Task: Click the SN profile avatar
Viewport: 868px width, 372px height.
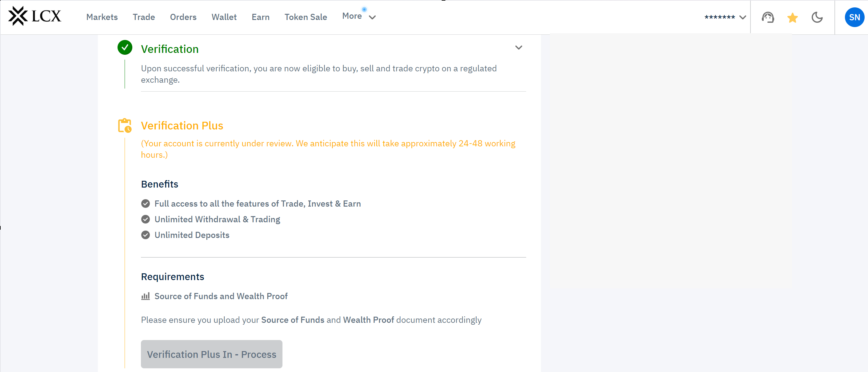Action: [854, 17]
